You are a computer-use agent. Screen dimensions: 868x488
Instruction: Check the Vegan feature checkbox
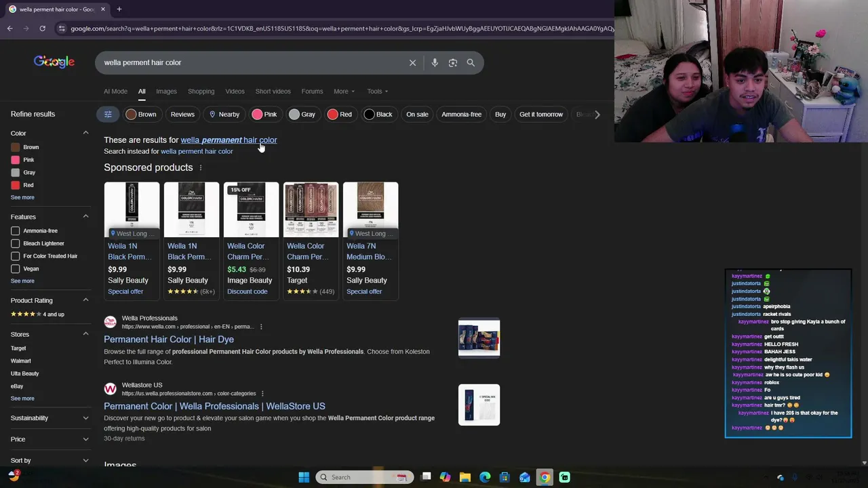tap(16, 268)
